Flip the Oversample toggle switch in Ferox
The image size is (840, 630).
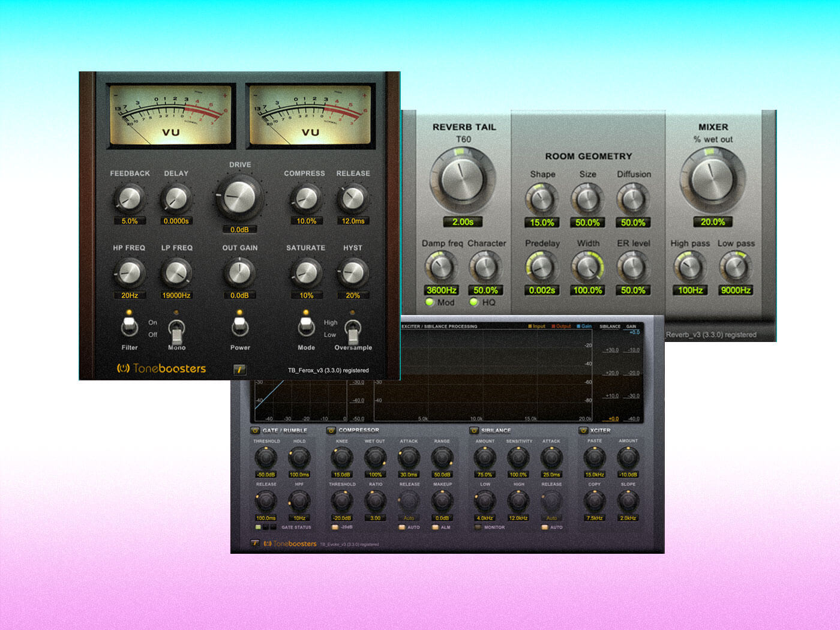pos(353,331)
